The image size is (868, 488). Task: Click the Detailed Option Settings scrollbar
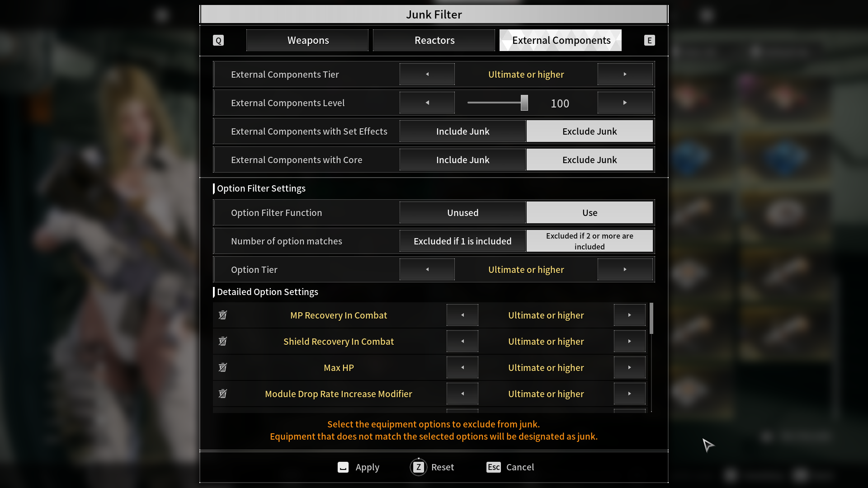[x=651, y=319]
